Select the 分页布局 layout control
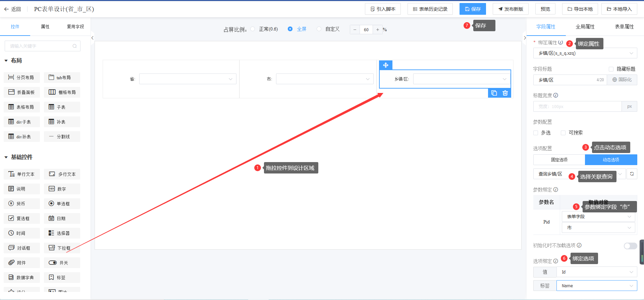 [22, 78]
